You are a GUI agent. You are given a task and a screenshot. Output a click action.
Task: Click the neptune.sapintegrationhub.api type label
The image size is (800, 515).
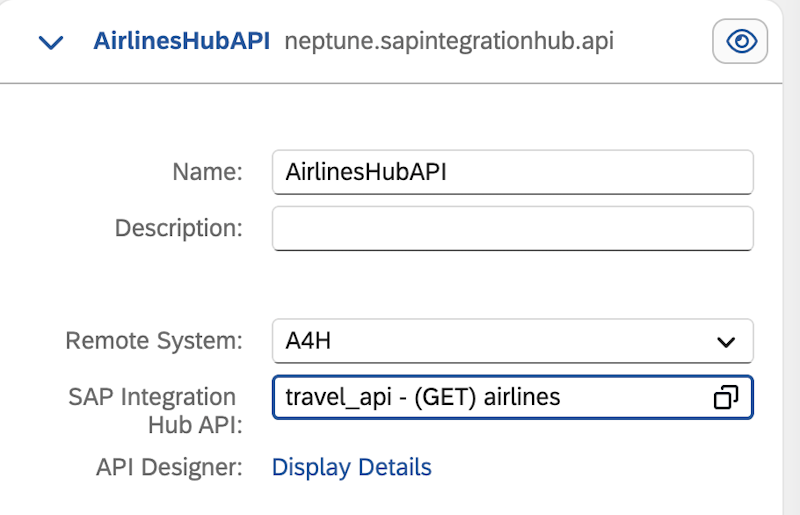tap(449, 41)
